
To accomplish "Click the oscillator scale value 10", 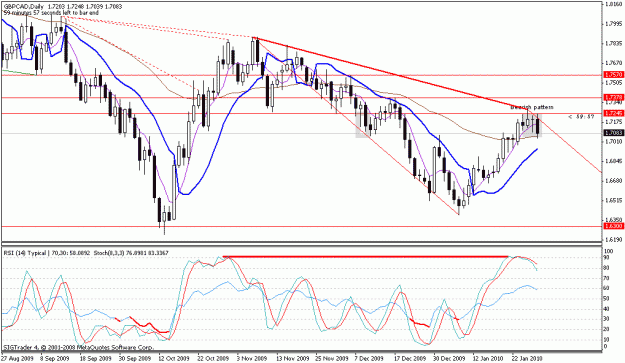I will coord(607,339).
